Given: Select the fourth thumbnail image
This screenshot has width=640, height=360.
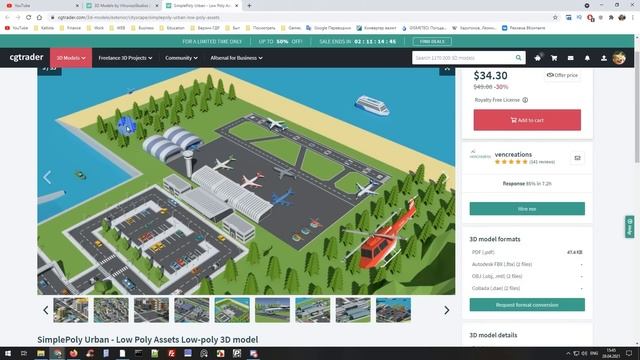Looking at the screenshot, I should pyautogui.click(x=192, y=310).
